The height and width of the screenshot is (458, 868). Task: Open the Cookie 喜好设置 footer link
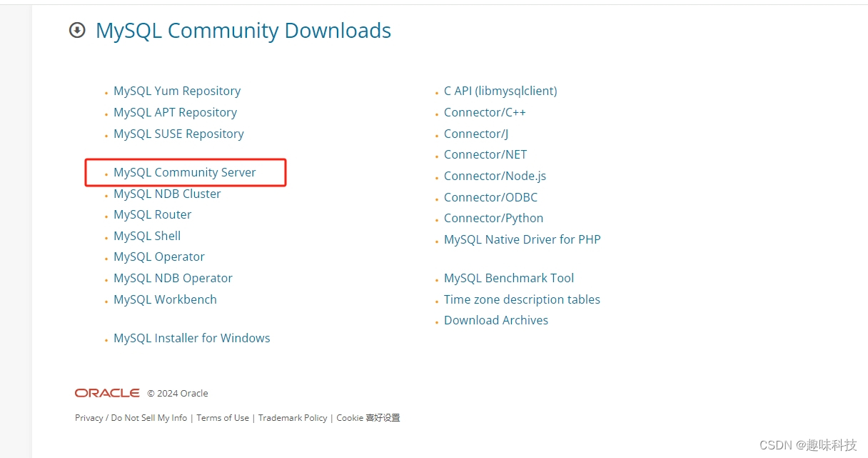368,418
